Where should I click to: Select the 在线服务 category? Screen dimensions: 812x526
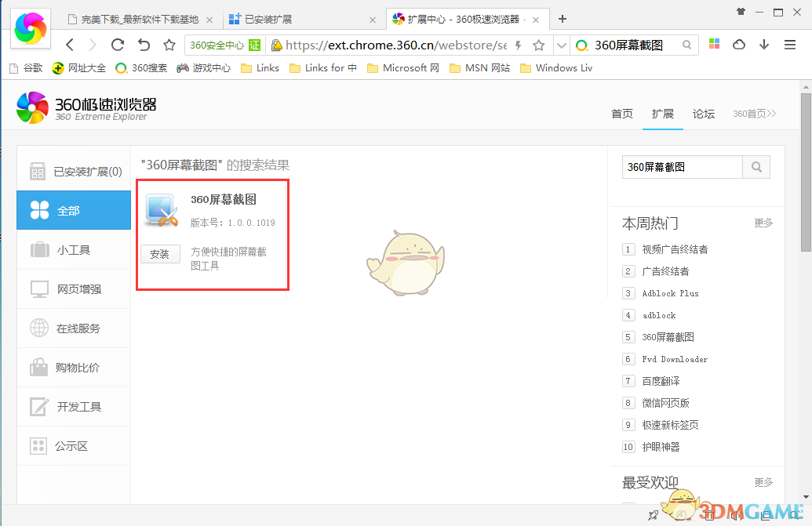[x=74, y=328]
